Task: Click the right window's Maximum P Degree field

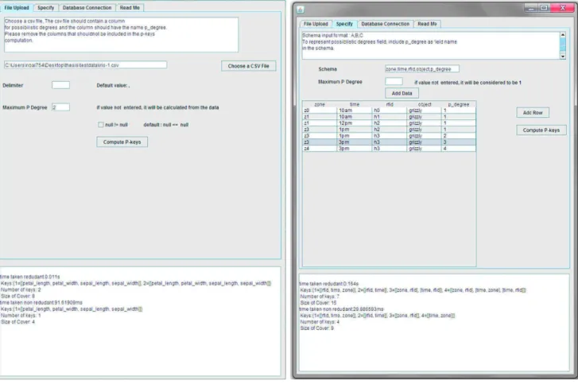Action: point(394,81)
